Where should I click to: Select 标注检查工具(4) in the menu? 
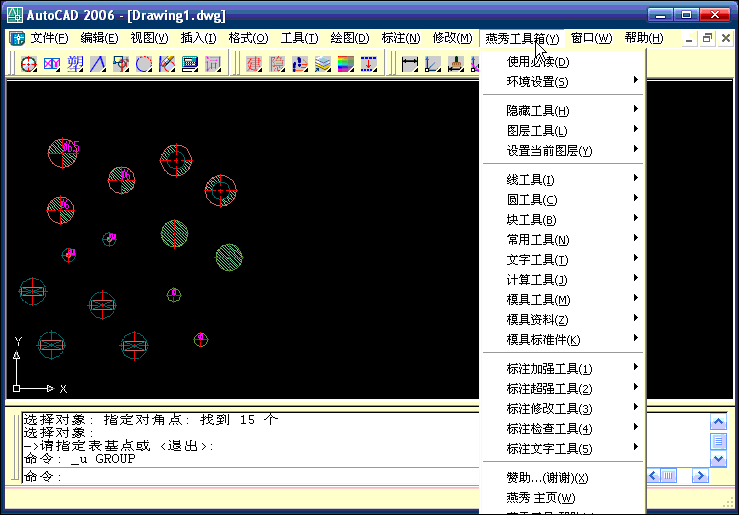pos(564,429)
